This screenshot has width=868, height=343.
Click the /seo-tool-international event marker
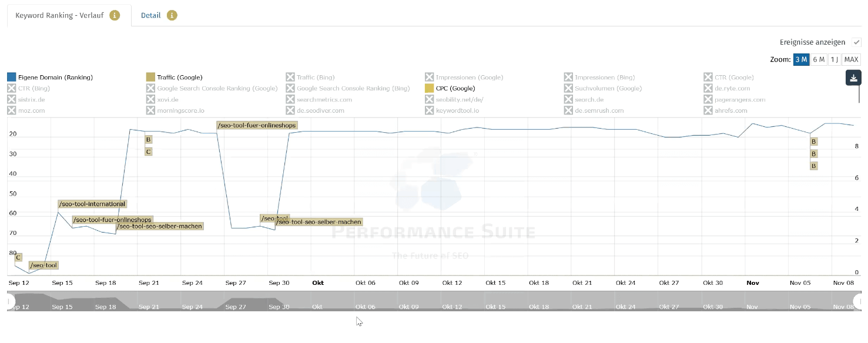(x=92, y=204)
